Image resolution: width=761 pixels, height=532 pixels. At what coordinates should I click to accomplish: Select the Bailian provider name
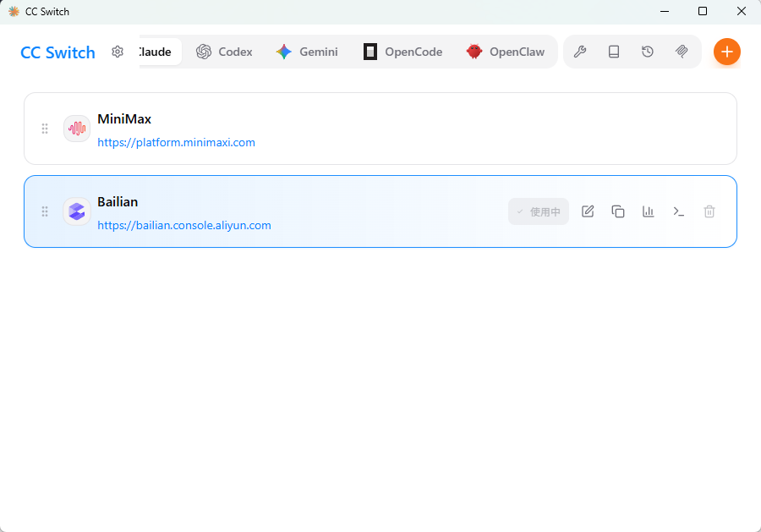118,202
